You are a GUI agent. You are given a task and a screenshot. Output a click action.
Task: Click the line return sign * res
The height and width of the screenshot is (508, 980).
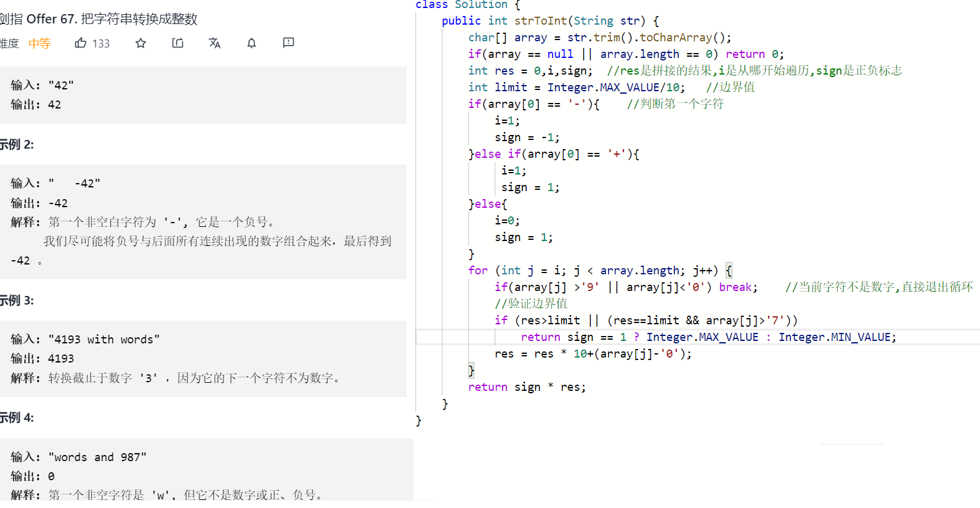tap(527, 387)
